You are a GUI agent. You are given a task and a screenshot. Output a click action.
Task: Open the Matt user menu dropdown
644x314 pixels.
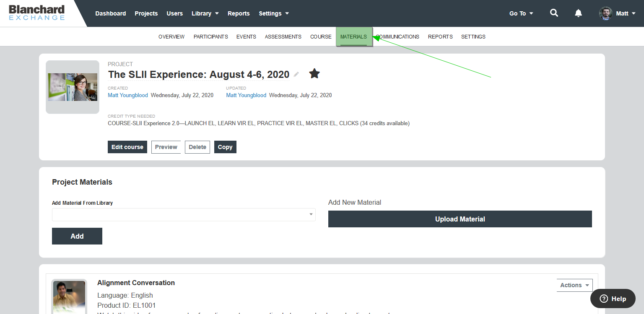pyautogui.click(x=626, y=13)
